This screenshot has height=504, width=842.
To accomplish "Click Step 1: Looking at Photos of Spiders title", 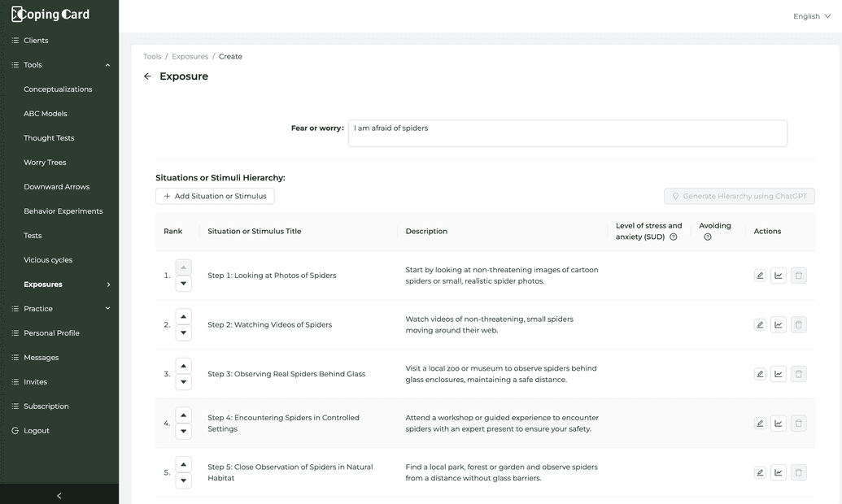I will coord(272,276).
